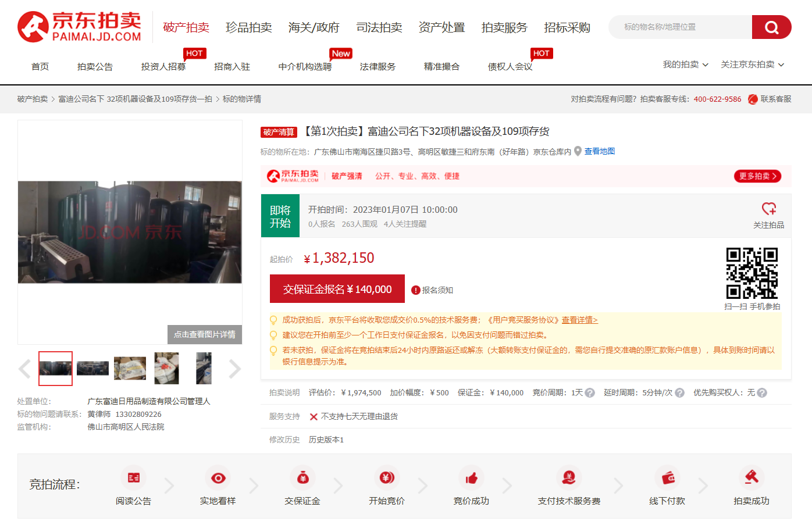Click the heart icon to follow item

point(768,209)
